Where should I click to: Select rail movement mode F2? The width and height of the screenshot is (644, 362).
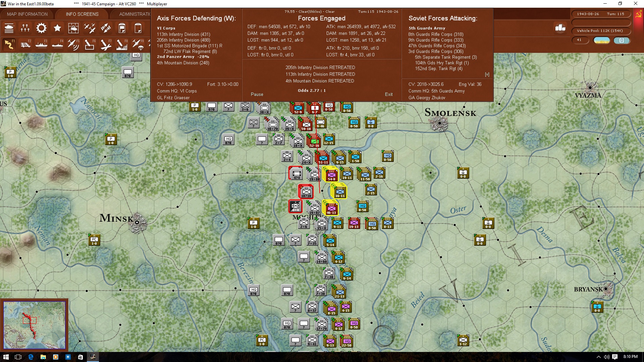25,44
